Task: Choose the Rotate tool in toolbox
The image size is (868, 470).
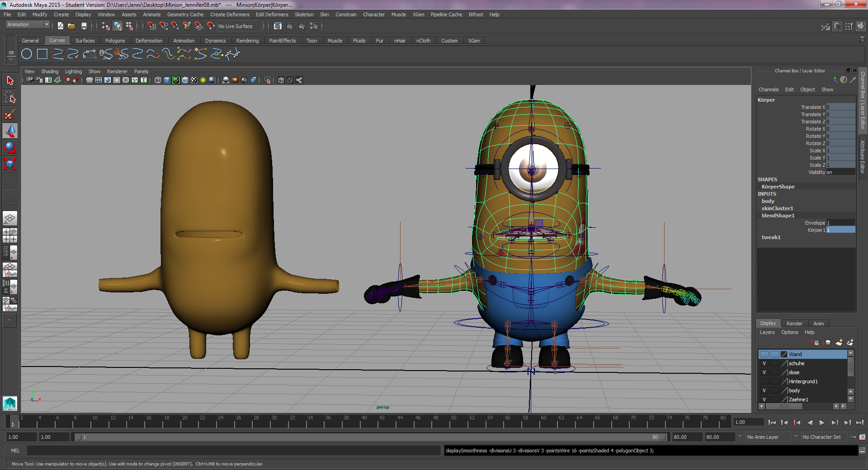Action: 10,147
